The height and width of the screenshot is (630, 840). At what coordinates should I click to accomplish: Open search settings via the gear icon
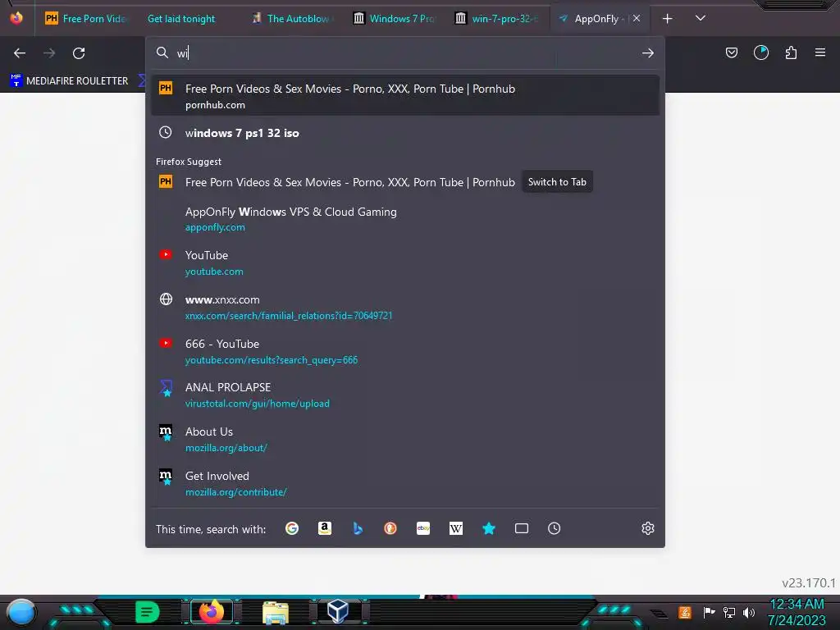(x=648, y=528)
